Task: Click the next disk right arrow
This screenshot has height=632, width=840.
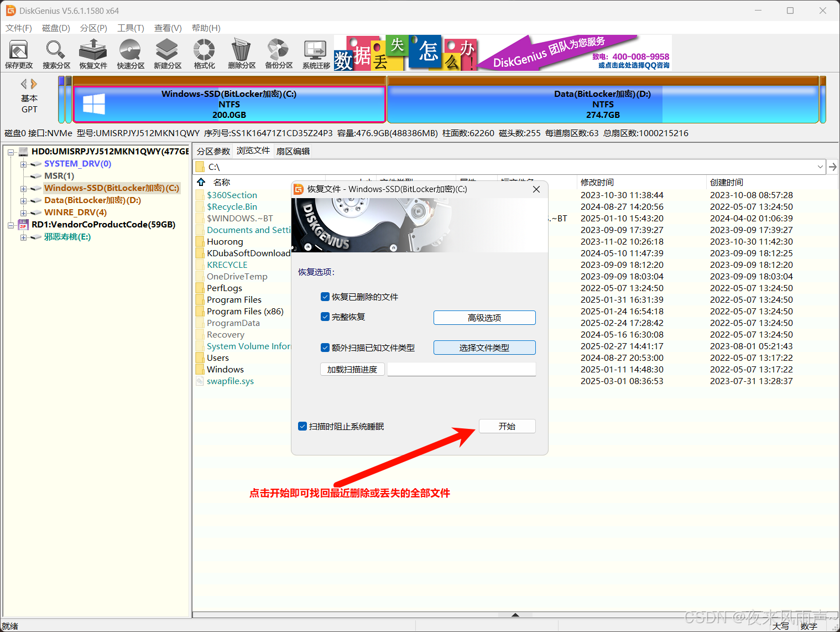Action: click(34, 84)
